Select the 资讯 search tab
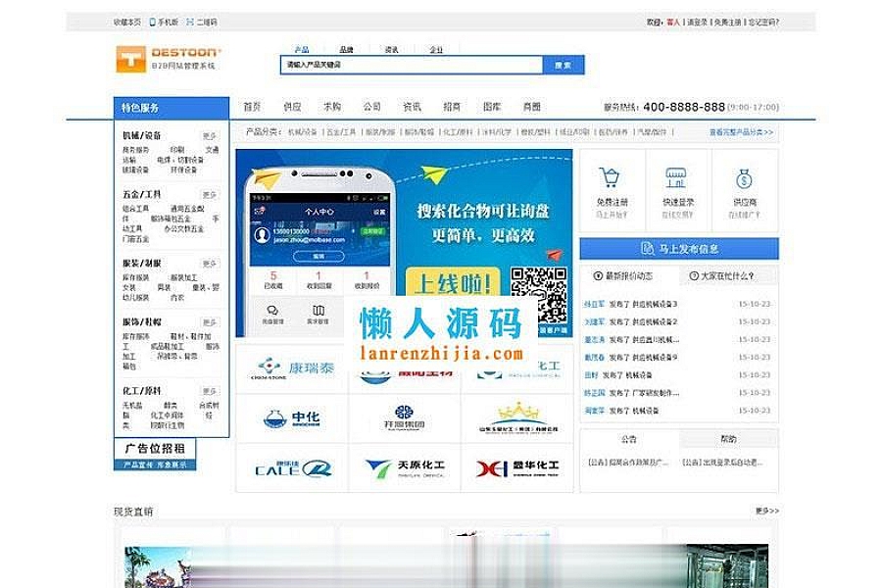The image size is (882, 588). coord(391,50)
